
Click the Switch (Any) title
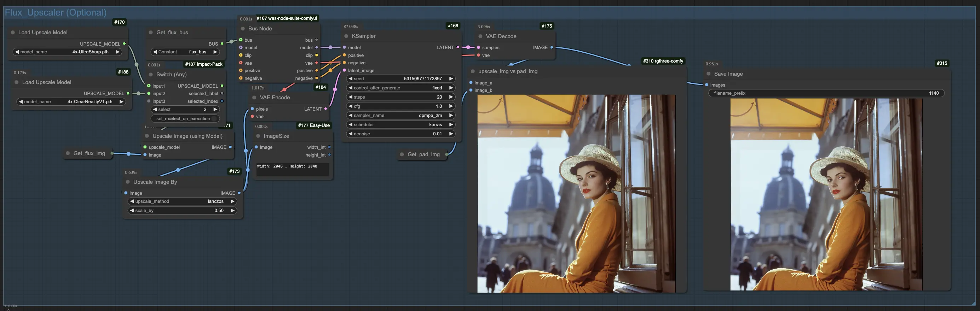pyautogui.click(x=171, y=75)
